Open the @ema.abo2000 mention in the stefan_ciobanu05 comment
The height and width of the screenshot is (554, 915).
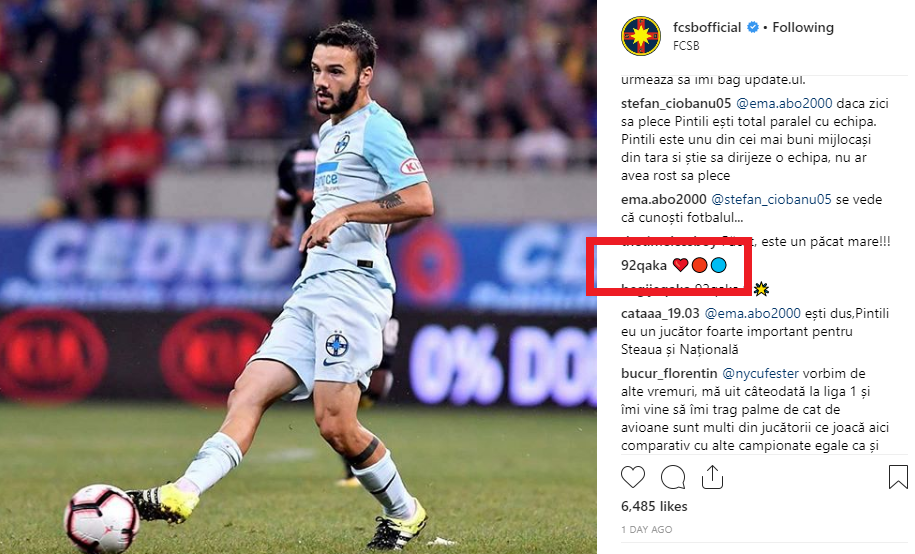click(784, 103)
